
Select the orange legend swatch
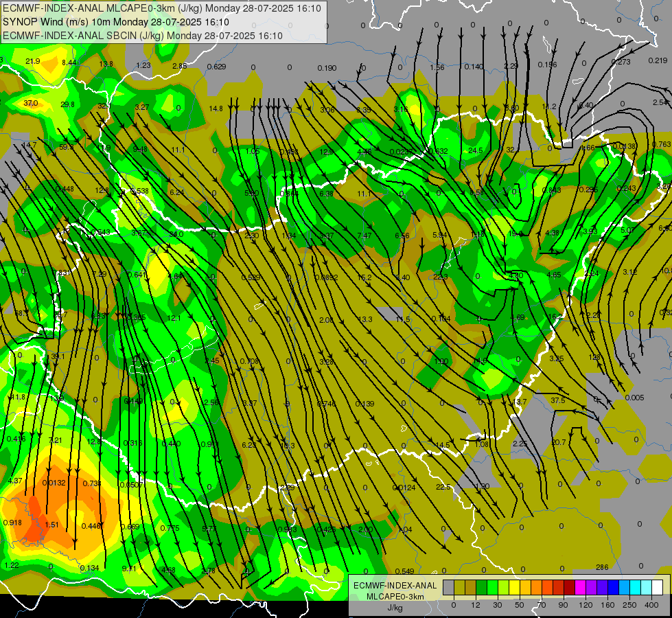pos(537,587)
